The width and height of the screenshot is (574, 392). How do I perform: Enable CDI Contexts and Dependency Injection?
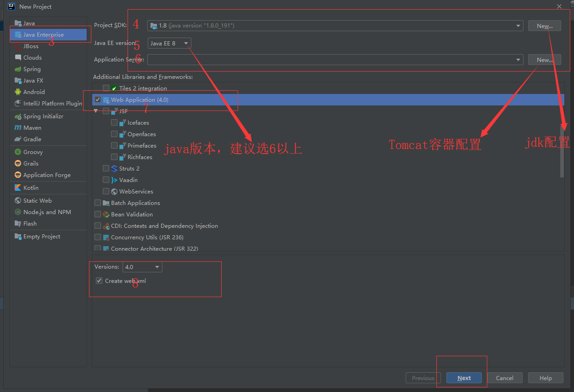tap(98, 226)
